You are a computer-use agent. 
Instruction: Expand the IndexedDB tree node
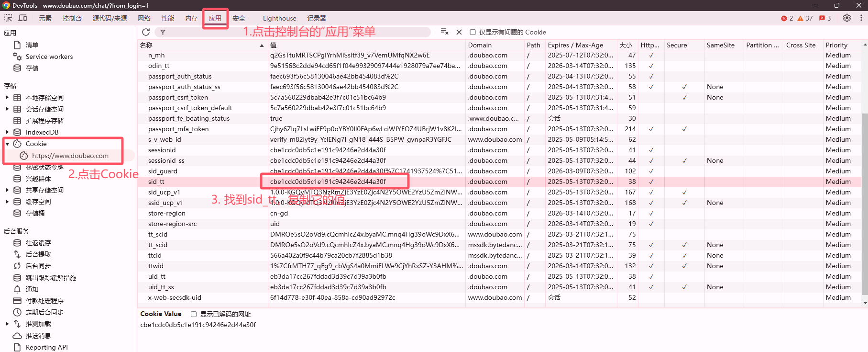(7, 132)
